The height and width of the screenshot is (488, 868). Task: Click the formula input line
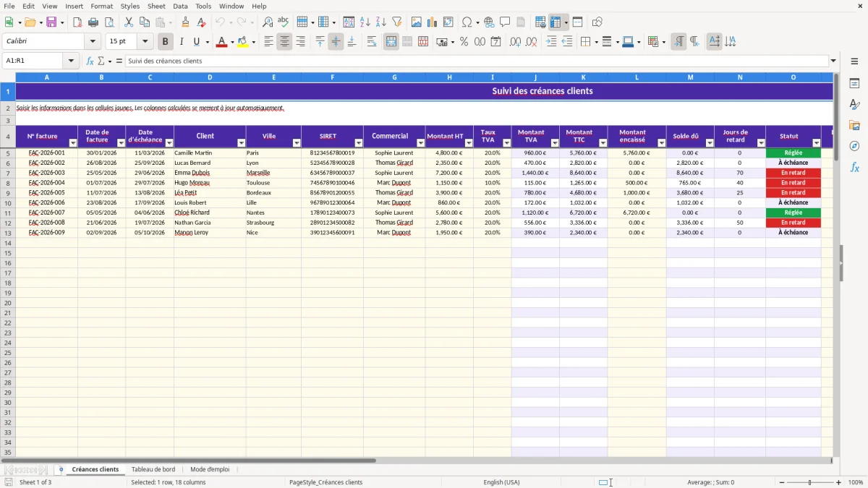tap(477, 61)
